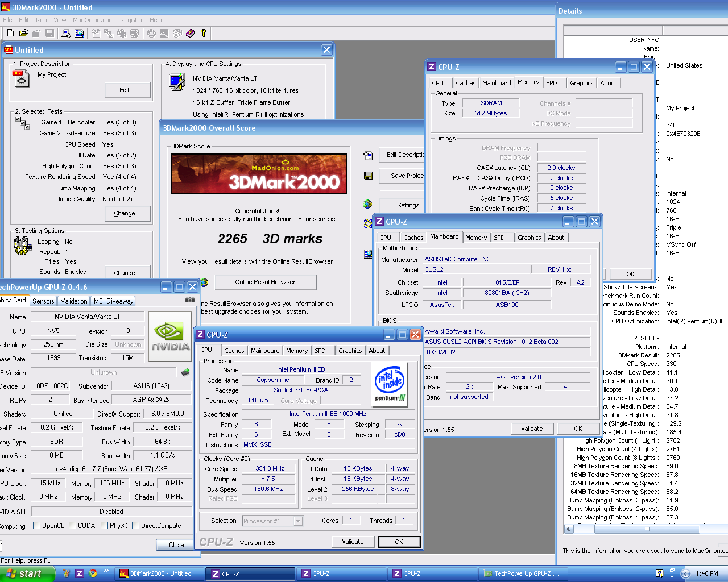Click Change... button under Selected Tests
Image resolution: width=728 pixels, height=582 pixels.
(x=127, y=213)
